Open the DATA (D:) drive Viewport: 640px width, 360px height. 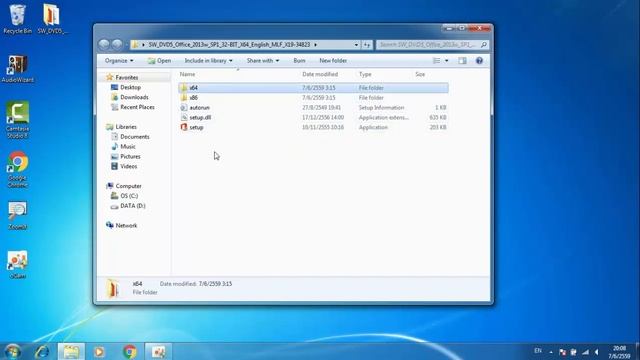[x=133, y=206]
